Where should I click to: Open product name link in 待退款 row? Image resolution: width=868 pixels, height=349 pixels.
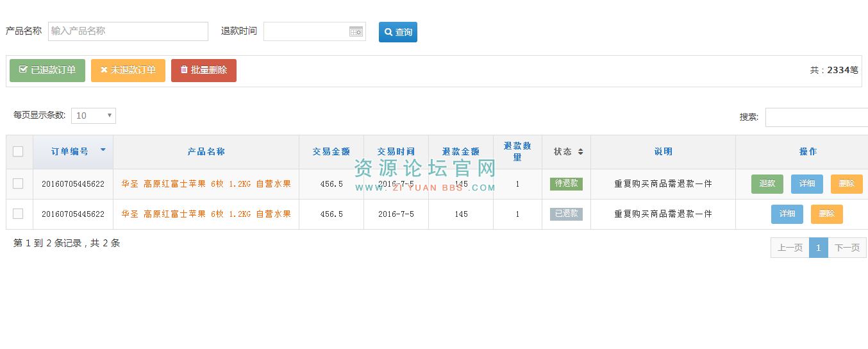click(x=206, y=184)
